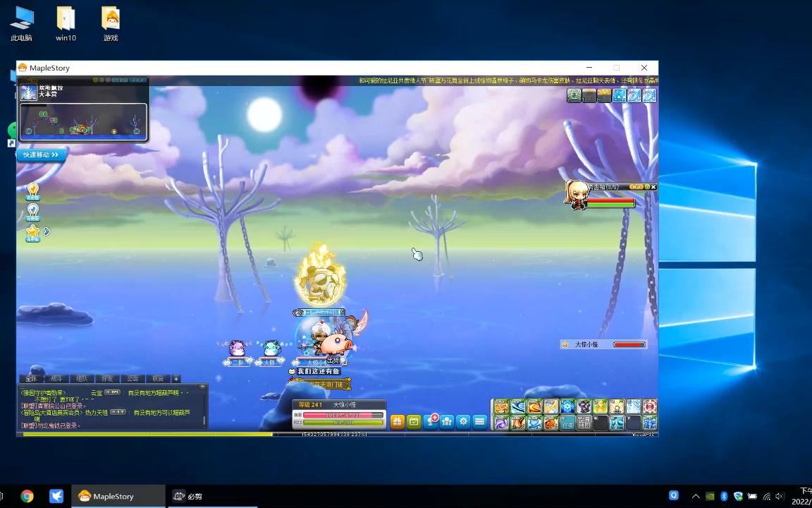812x508 pixels.
Task: Switch to MapleStory taskbar button
Action: click(x=118, y=497)
